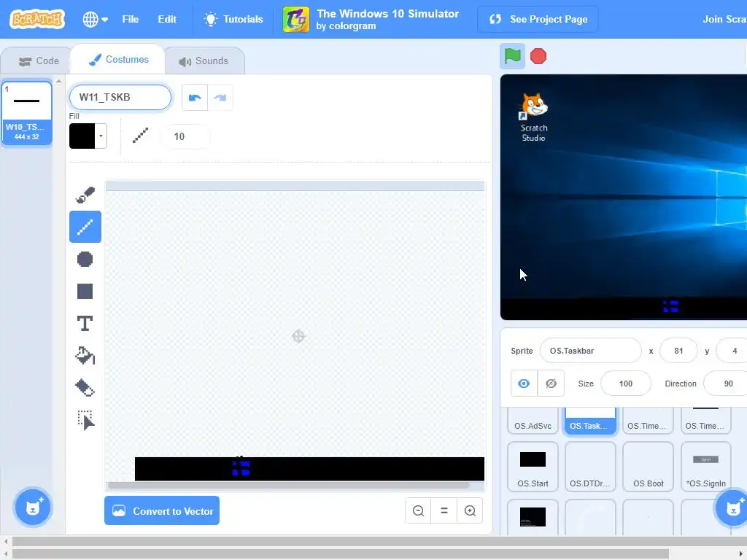Select the OS.Task sprite
This screenshot has height=560, width=747.
click(x=590, y=421)
